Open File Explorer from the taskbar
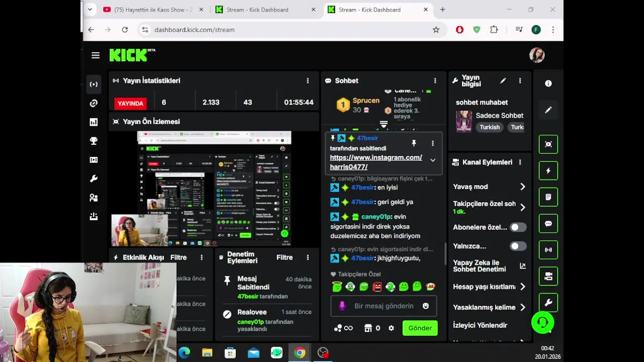 click(207, 353)
